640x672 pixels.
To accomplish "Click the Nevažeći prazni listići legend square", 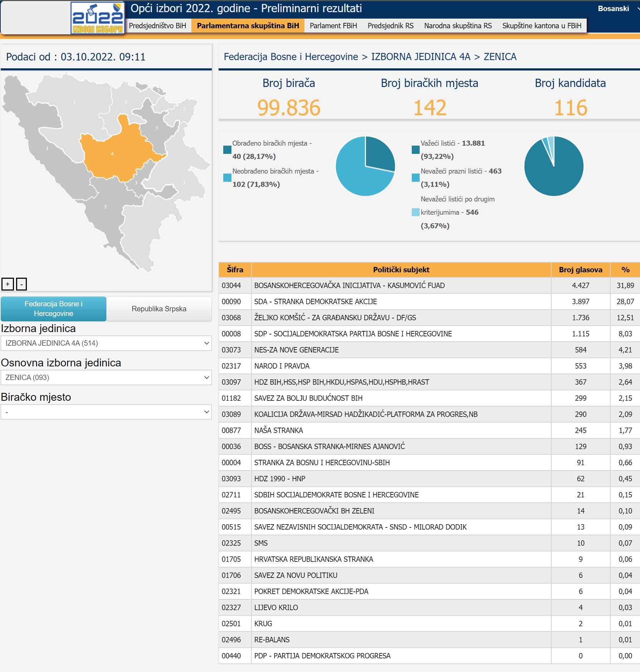I will pyautogui.click(x=415, y=177).
